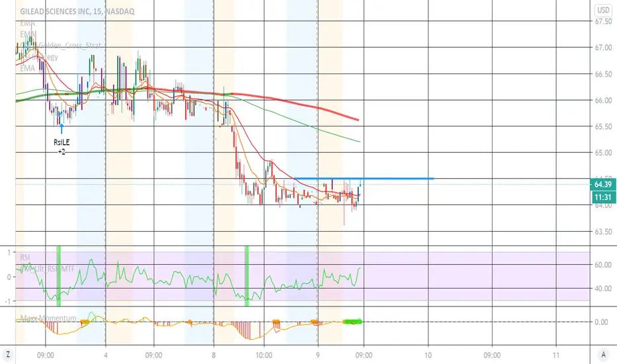
Task: Click the date label 11 on time axis
Action: tap(555, 355)
